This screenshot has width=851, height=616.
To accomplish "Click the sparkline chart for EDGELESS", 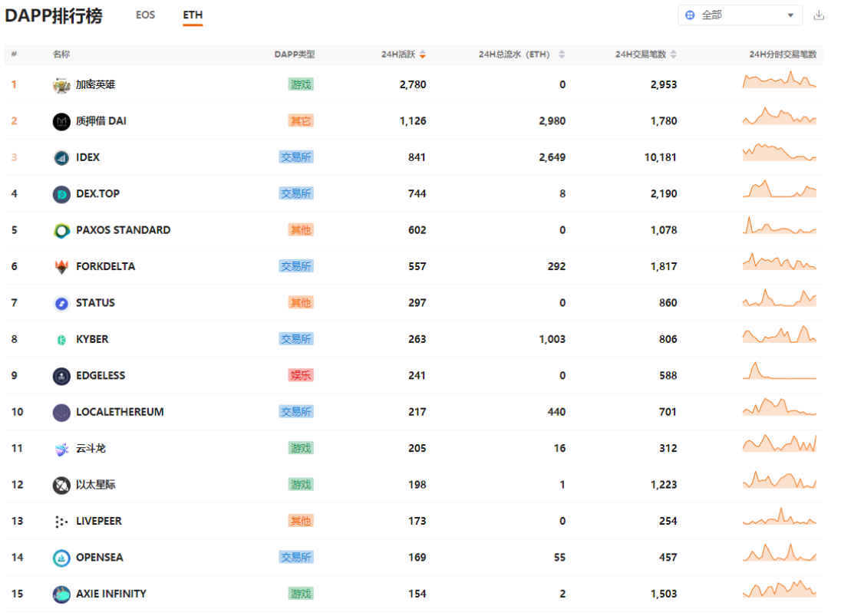I will [x=780, y=371].
